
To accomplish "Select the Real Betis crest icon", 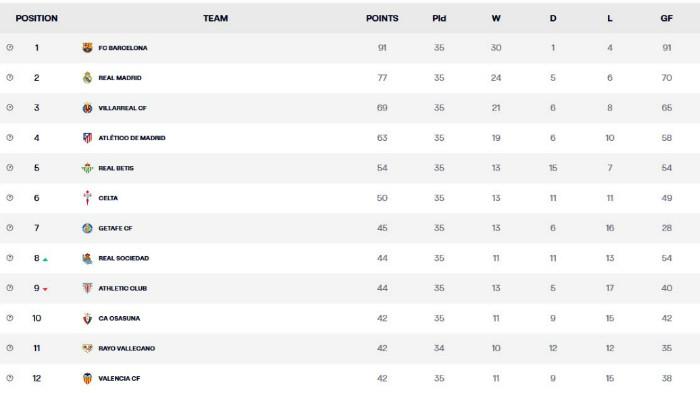I will point(88,168).
